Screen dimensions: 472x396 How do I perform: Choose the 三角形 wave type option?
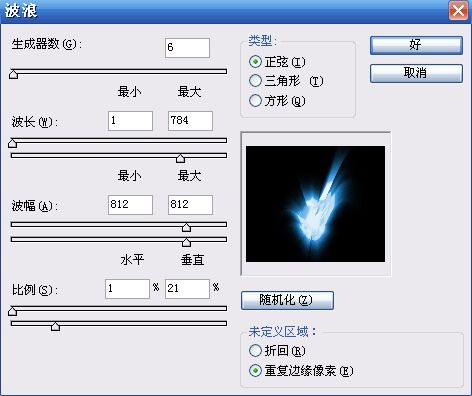click(x=255, y=81)
